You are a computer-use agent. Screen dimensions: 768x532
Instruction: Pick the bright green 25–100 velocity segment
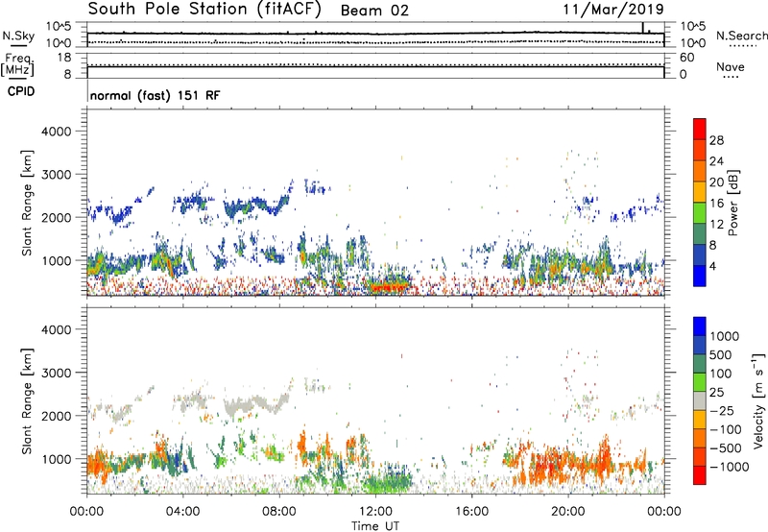pyautogui.click(x=700, y=382)
